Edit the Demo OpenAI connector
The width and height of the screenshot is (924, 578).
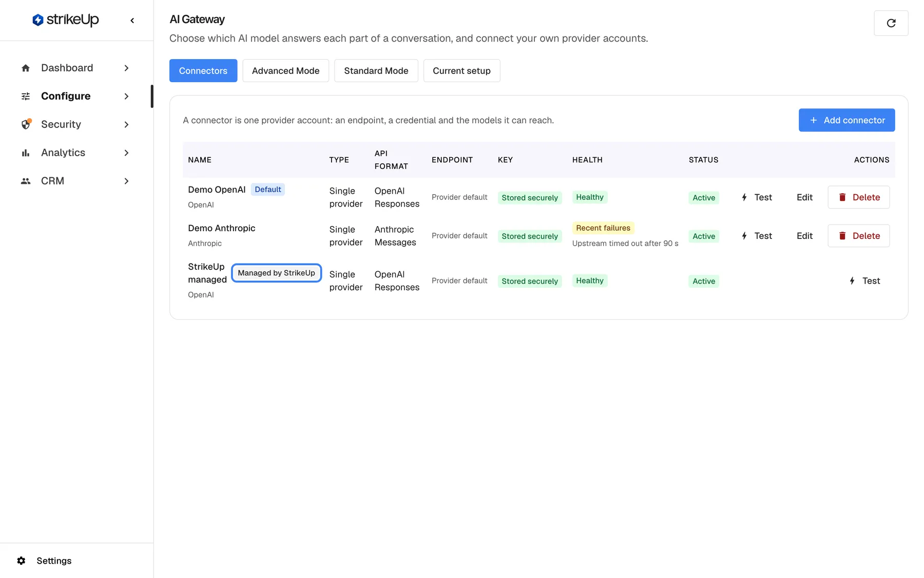pyautogui.click(x=804, y=197)
